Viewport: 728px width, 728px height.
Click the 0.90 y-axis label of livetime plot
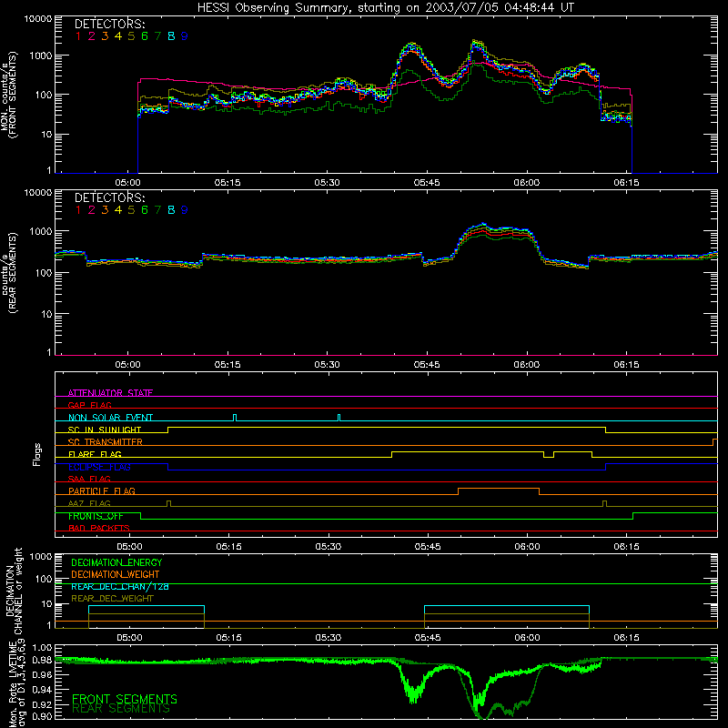click(x=42, y=715)
